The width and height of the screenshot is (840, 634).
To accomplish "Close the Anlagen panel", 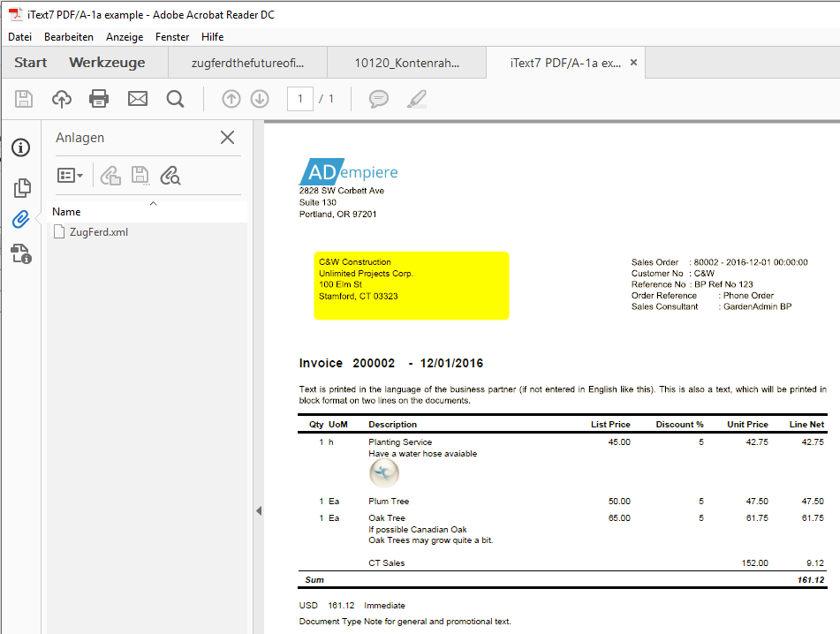I will pos(227,138).
